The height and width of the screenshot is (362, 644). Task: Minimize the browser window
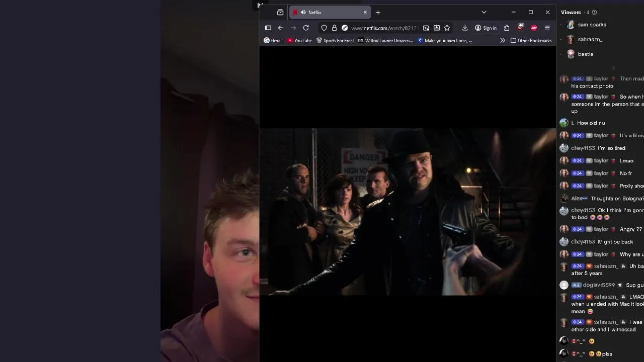[513, 12]
